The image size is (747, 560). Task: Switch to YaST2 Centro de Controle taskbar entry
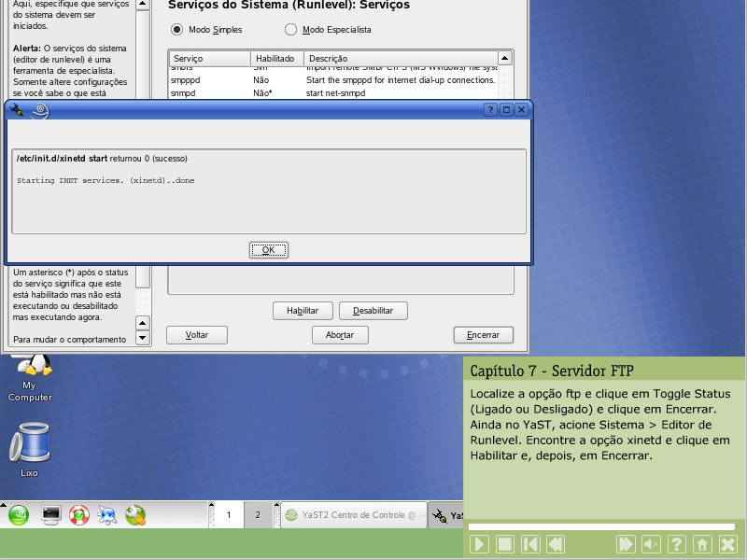pyautogui.click(x=352, y=514)
